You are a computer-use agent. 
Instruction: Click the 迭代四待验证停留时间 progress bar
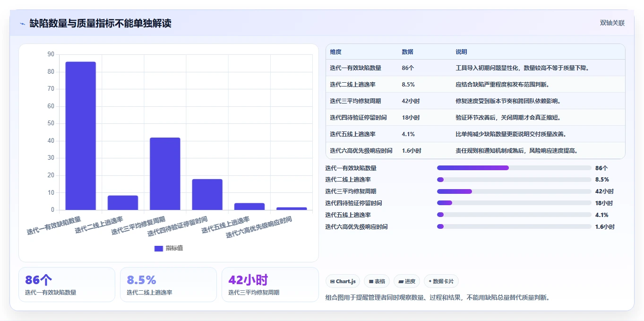514,203
